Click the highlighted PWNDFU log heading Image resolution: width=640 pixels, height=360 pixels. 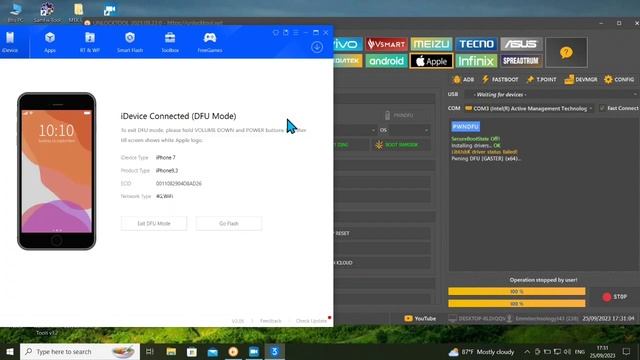click(x=465, y=127)
